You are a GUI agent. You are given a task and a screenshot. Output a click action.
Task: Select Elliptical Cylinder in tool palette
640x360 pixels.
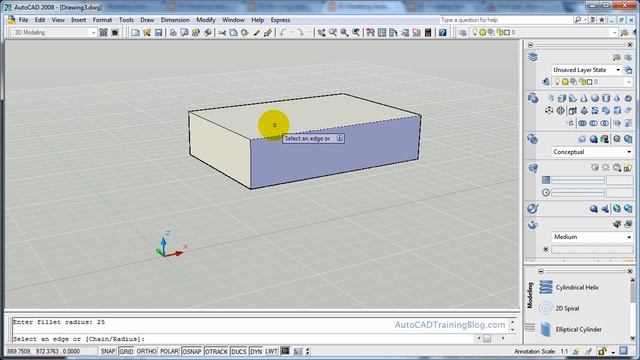[x=578, y=329]
